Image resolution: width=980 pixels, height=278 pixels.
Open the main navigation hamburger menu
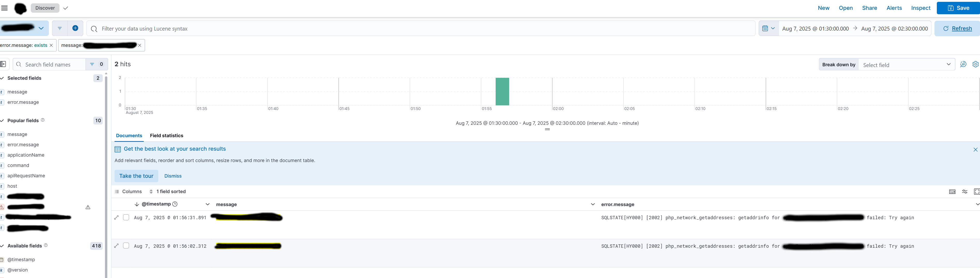coord(4,8)
